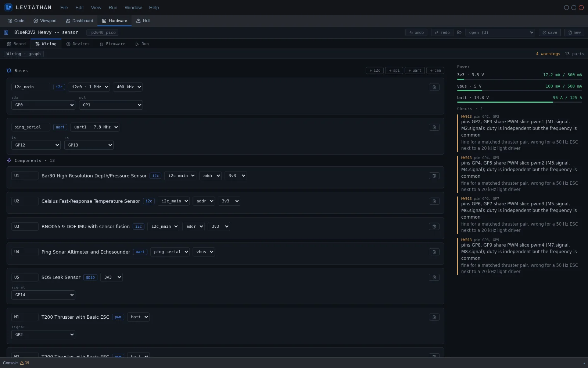Click the Leviathan logo icon

(x=8, y=7)
